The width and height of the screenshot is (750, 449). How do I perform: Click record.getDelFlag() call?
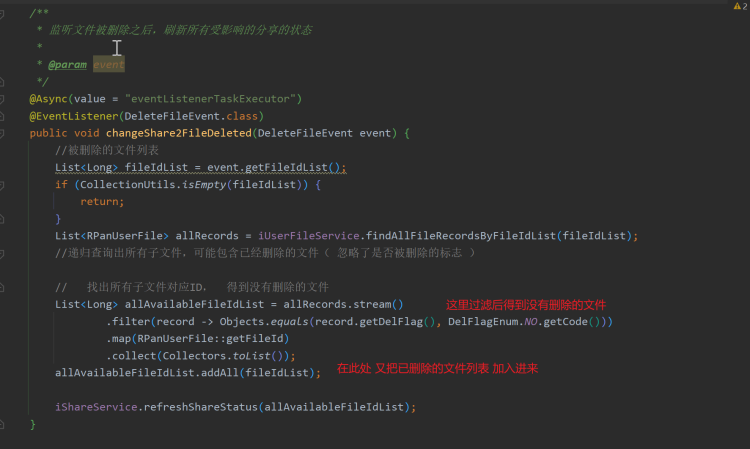coord(375,321)
